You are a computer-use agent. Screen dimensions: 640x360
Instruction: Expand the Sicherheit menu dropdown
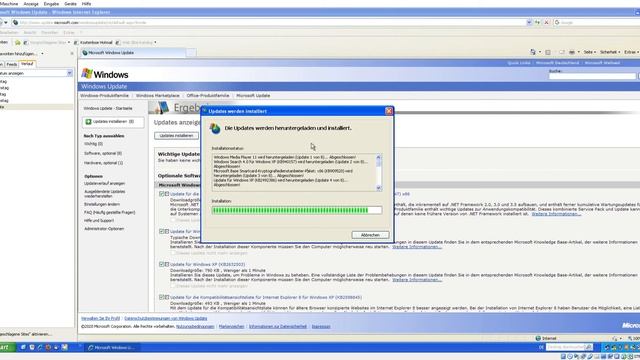610,52
